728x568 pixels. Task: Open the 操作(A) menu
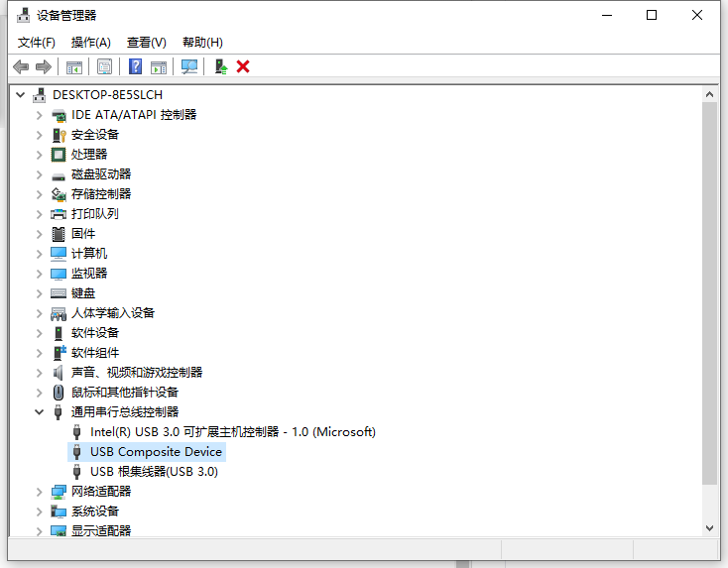pyautogui.click(x=90, y=43)
